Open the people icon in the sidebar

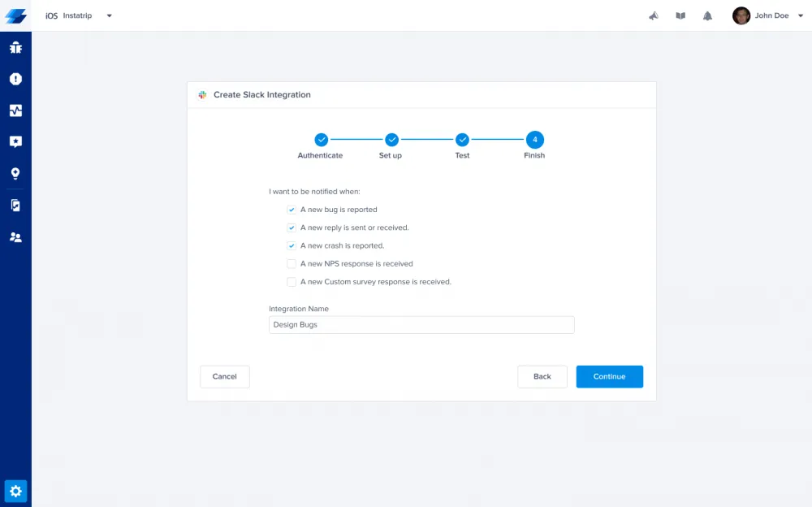[15, 237]
